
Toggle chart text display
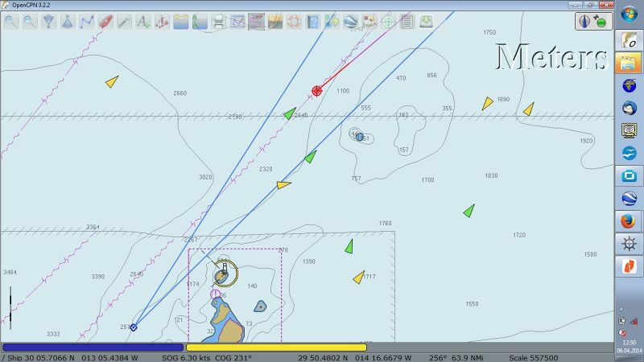pos(142,23)
